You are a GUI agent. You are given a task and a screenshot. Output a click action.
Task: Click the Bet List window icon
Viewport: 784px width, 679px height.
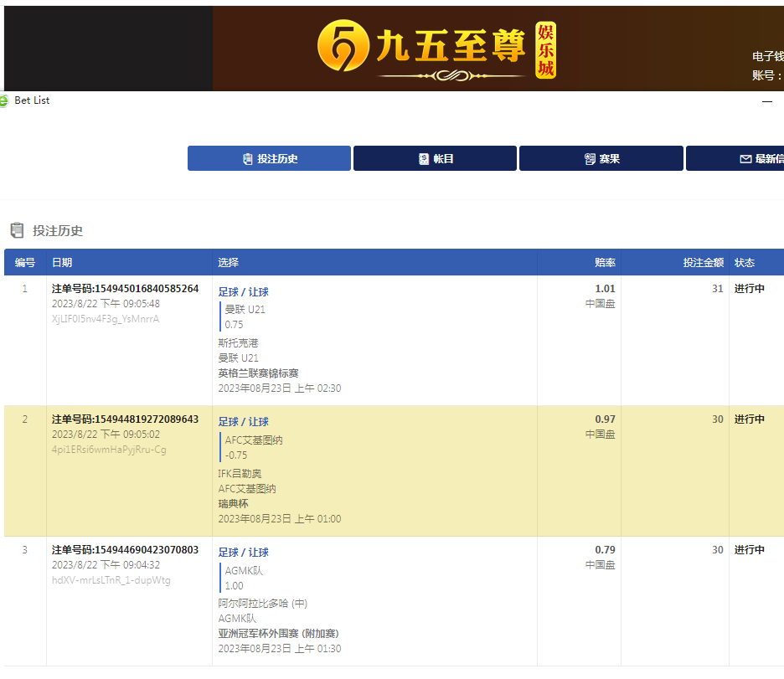coord(4,100)
